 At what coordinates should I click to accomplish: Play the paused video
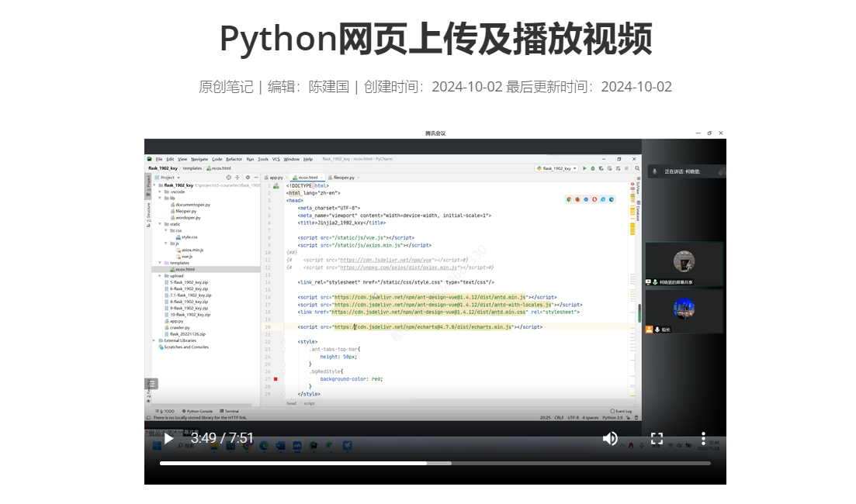[x=168, y=438]
